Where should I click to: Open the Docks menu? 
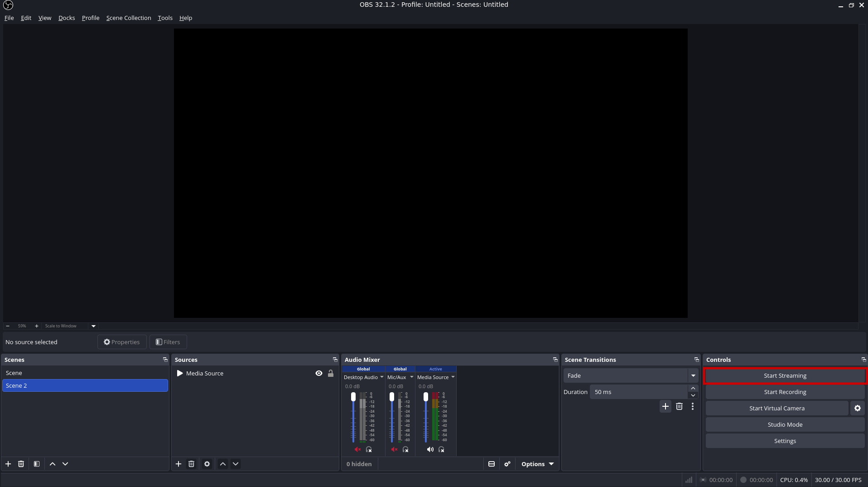pyautogui.click(x=67, y=18)
